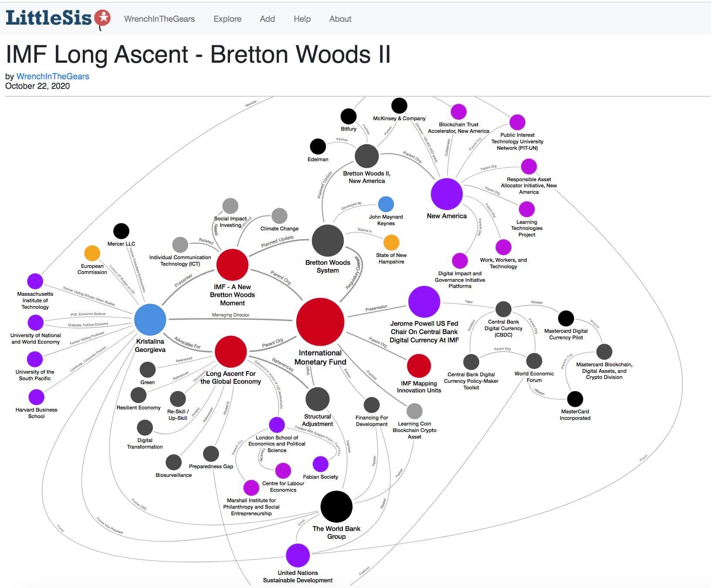The width and height of the screenshot is (711, 588).
Task: Select the World Bank Group black node
Action: click(336, 507)
